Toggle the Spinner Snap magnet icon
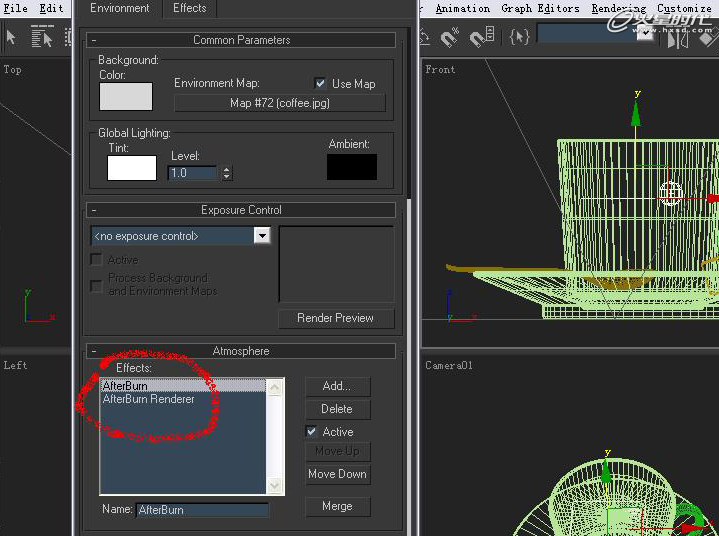Screen dimensions: 719x536 tap(481, 37)
